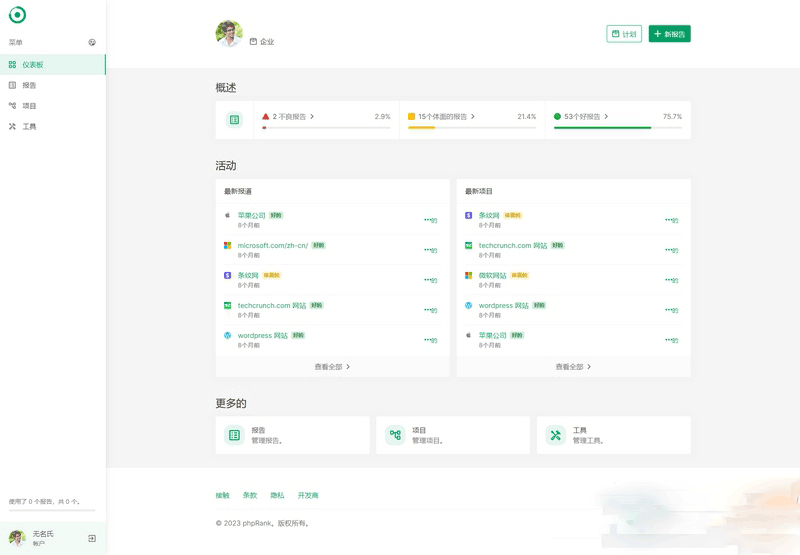Open 仪表板 in the sidebar
Image resolution: width=800 pixels, height=555 pixels.
pyautogui.click(x=53, y=65)
